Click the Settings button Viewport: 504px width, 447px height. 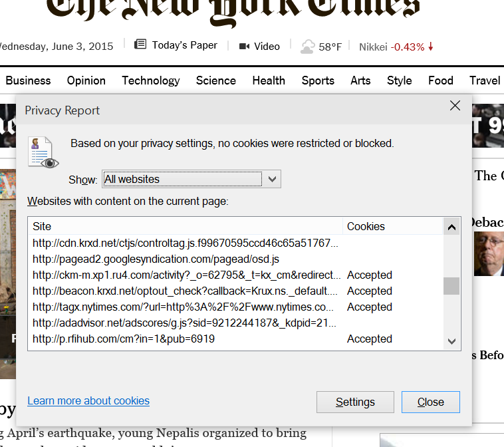355,402
